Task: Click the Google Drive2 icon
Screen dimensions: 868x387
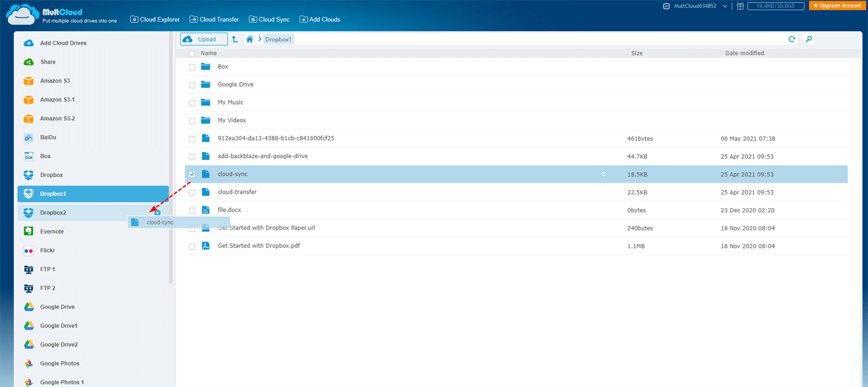Action: (x=29, y=344)
